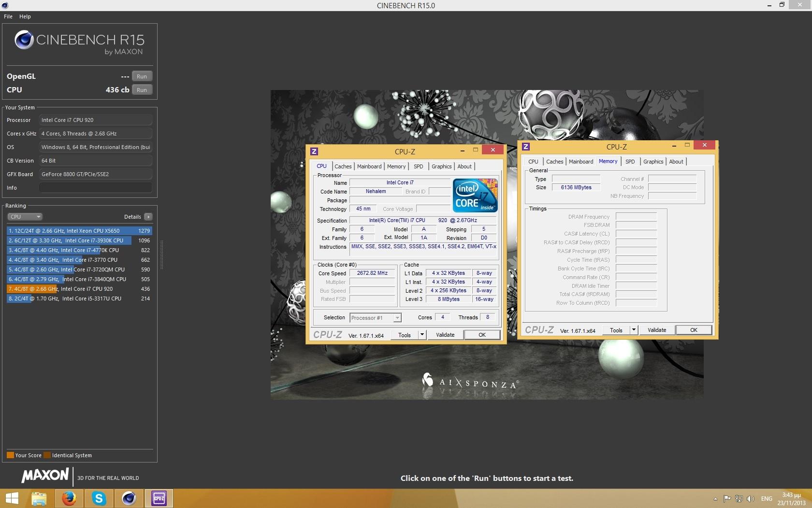Click the rendered AIXSPONZA scene image
Viewport: 812px width, 508px height.
coord(487,245)
